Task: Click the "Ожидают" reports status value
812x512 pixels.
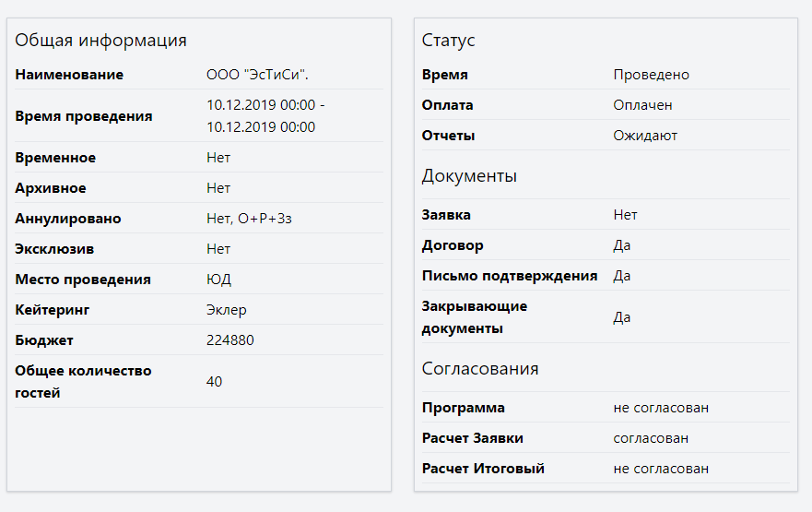Action: (645, 136)
